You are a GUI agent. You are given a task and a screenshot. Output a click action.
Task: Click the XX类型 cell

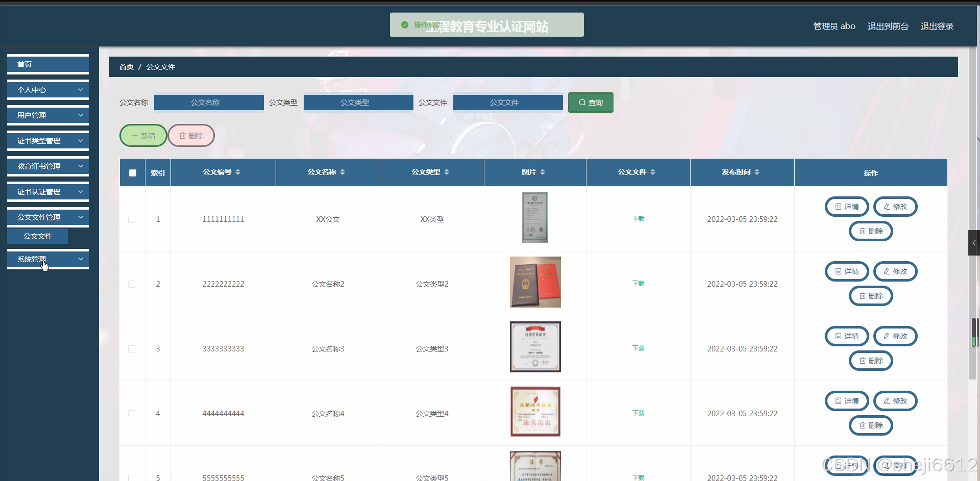pyautogui.click(x=432, y=219)
